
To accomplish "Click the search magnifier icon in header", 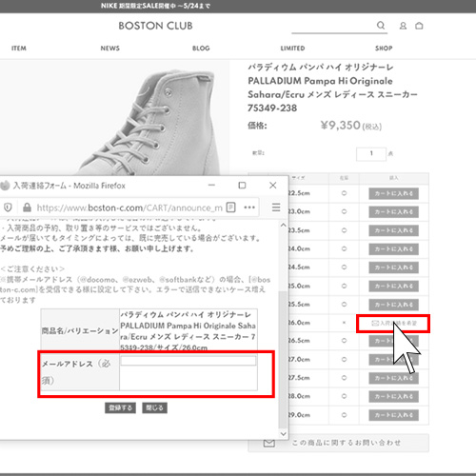I will pos(381,25).
